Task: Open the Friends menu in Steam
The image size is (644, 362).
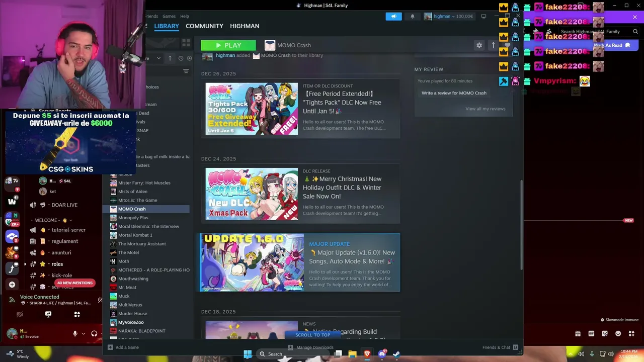Action: pos(152,17)
